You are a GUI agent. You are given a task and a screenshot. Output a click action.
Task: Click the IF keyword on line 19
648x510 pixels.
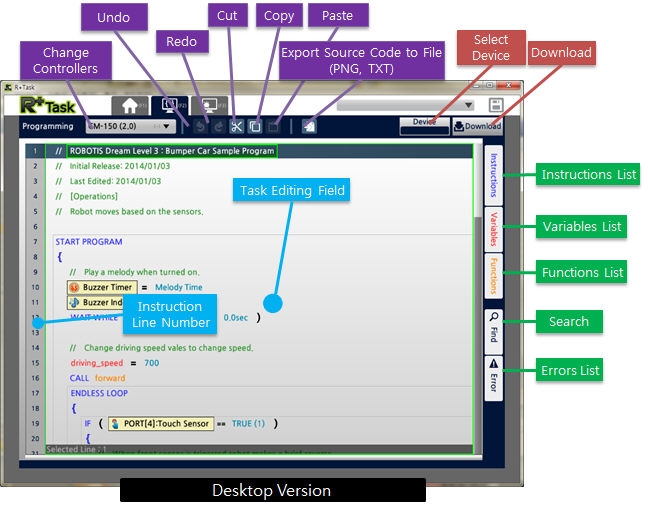[x=88, y=424]
